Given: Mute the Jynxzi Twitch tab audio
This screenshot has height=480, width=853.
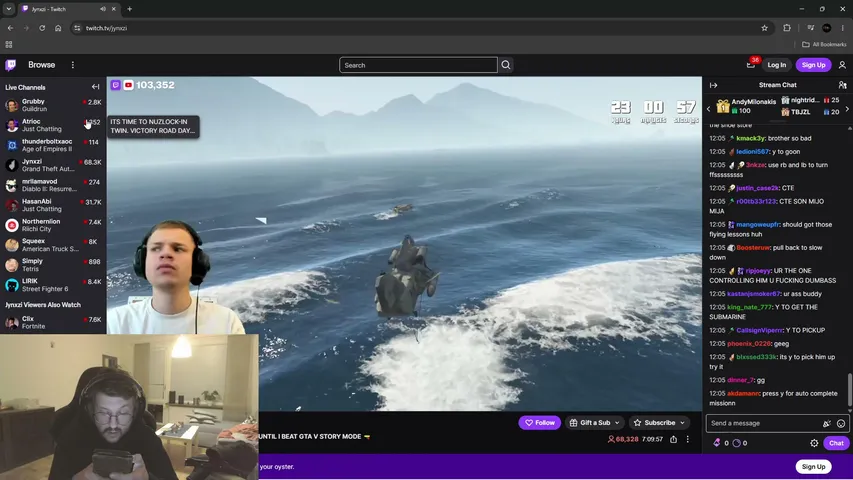Looking at the screenshot, I should pos(103,9).
